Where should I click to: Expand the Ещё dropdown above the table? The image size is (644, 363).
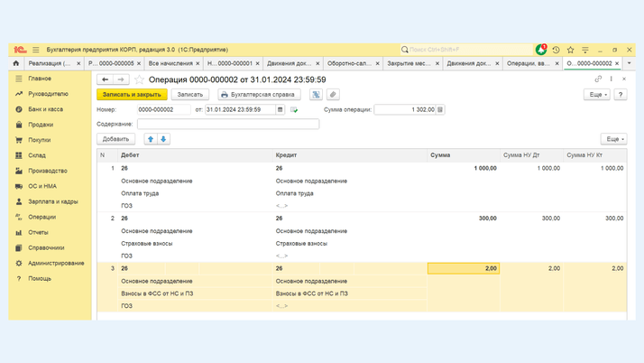(613, 139)
